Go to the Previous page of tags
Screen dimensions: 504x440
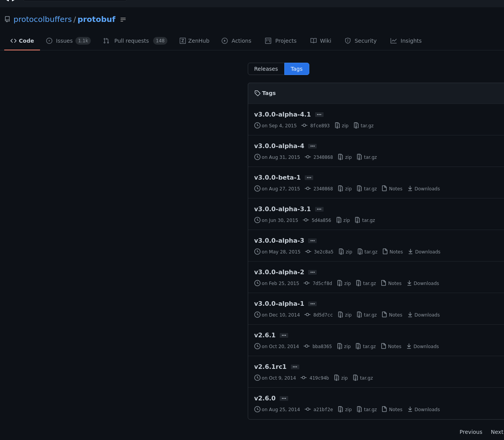click(x=471, y=432)
